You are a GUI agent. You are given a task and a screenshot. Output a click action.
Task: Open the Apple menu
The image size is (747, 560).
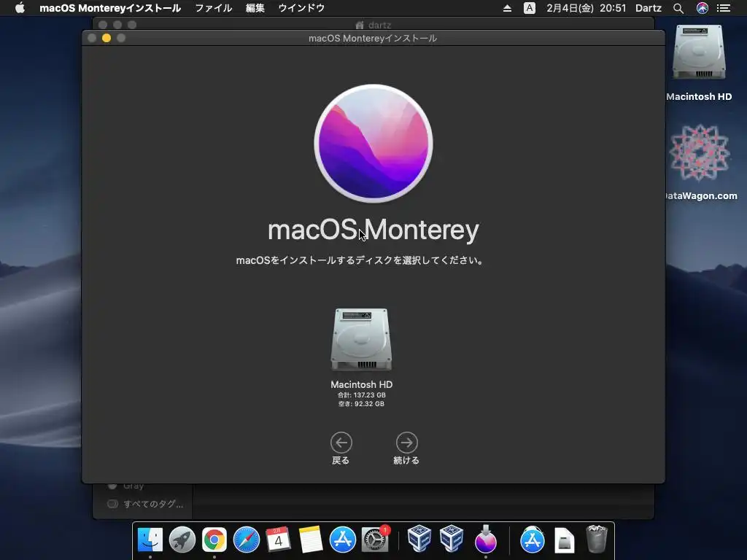tap(20, 8)
